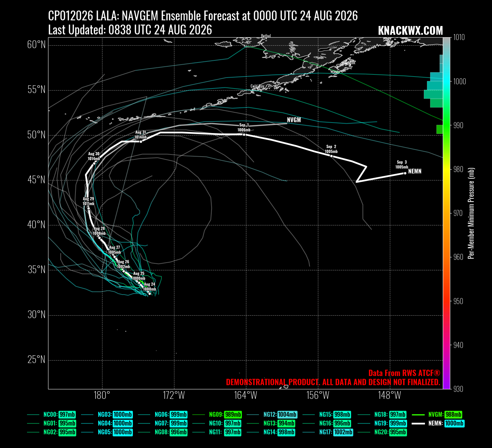Click the NG06 999mb legend entry
Screen dimensions: 492x448
[x=163, y=415]
